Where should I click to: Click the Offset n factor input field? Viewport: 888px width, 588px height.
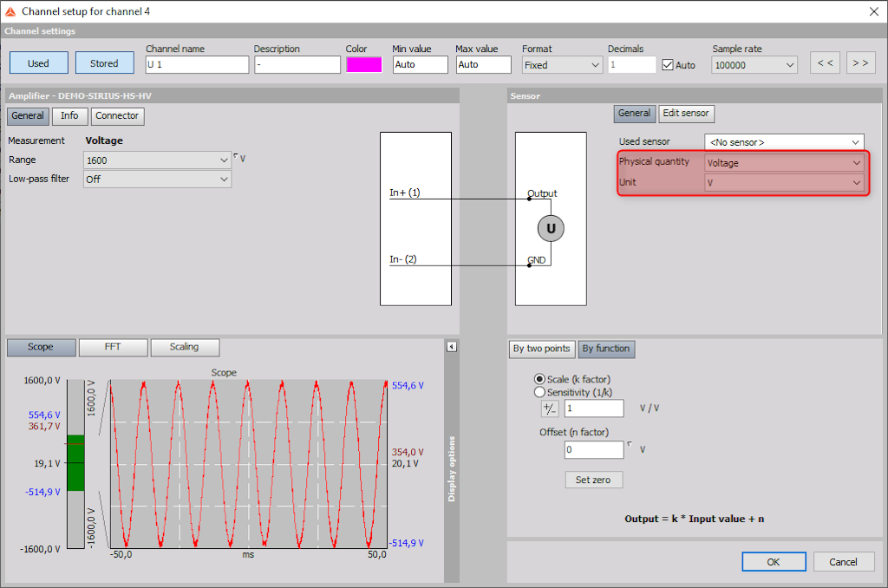coord(594,450)
